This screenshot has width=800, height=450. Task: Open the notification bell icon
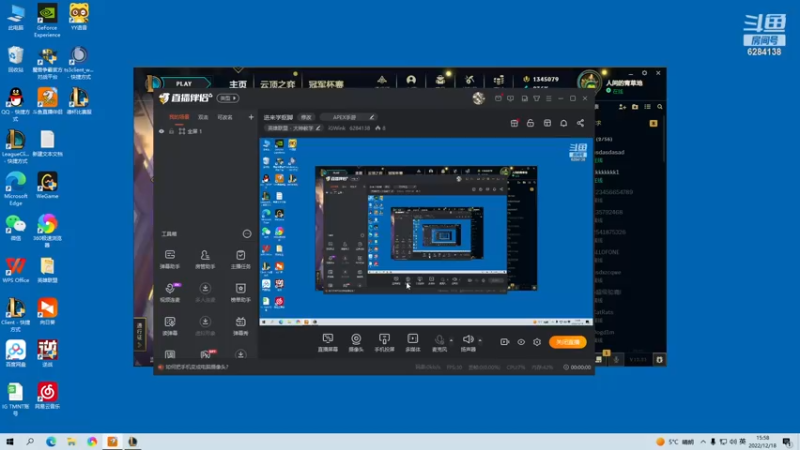(x=564, y=123)
